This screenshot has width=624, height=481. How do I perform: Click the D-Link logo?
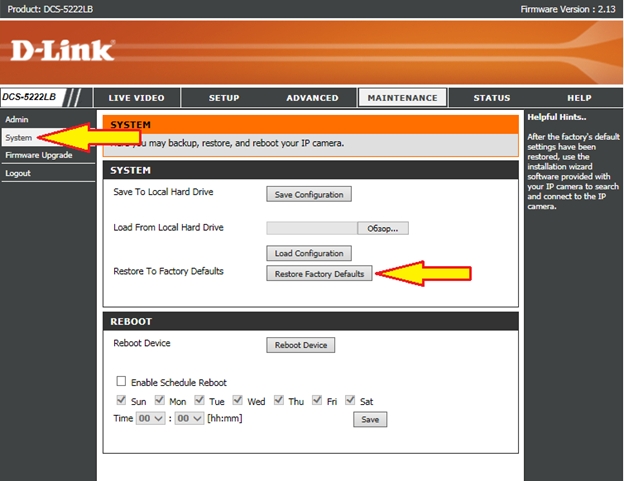pos(63,50)
